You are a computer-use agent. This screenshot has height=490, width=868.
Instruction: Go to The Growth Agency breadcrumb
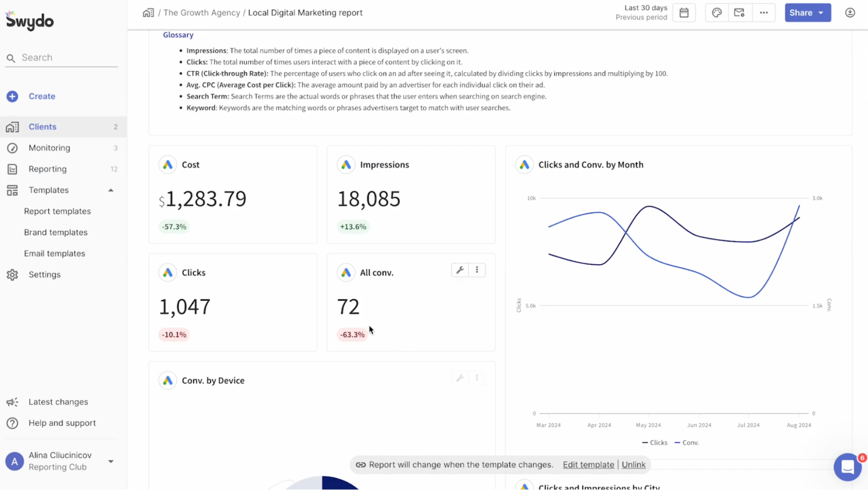pos(201,13)
